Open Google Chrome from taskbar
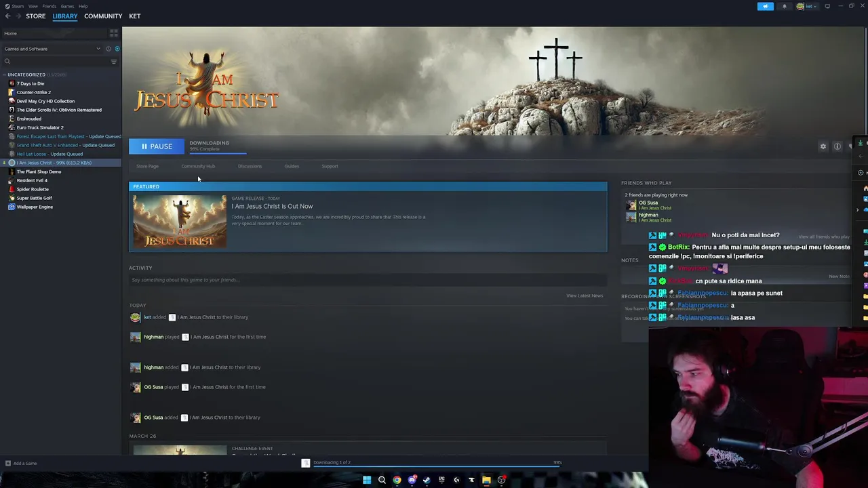Image resolution: width=868 pixels, height=488 pixels. [397, 480]
